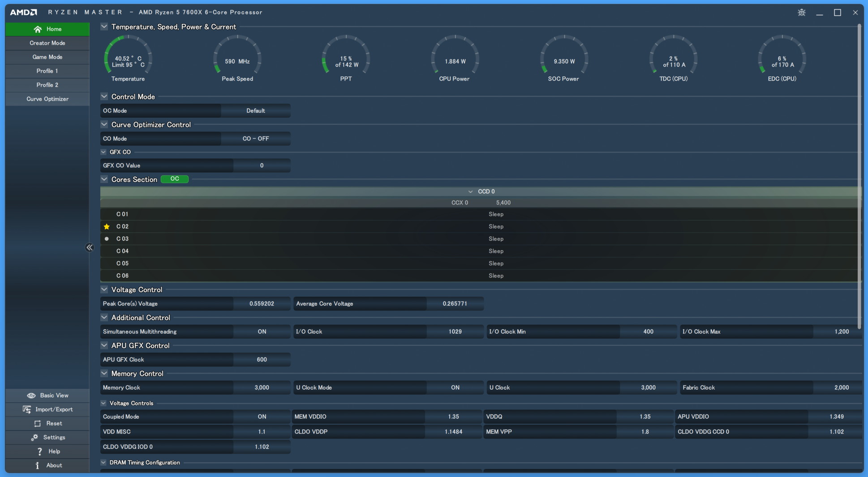Collapse the Additional Control section
This screenshot has height=477, width=868.
click(x=104, y=318)
